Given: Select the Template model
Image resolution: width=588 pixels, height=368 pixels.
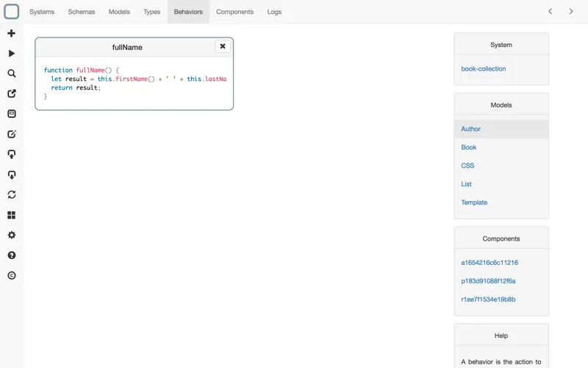Looking at the screenshot, I should point(501,202).
